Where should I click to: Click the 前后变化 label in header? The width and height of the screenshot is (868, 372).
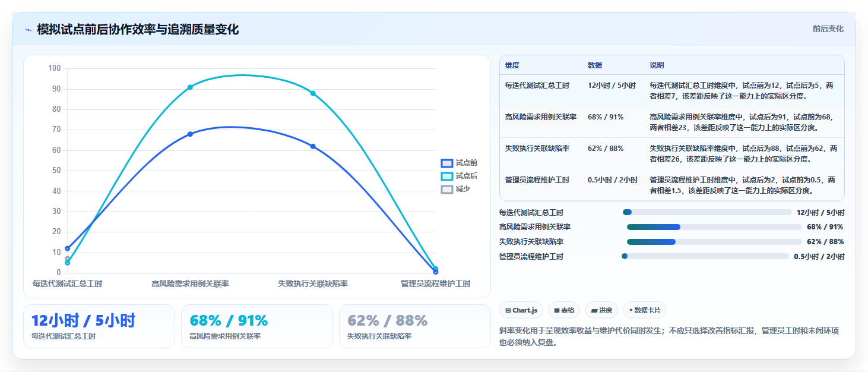(828, 29)
